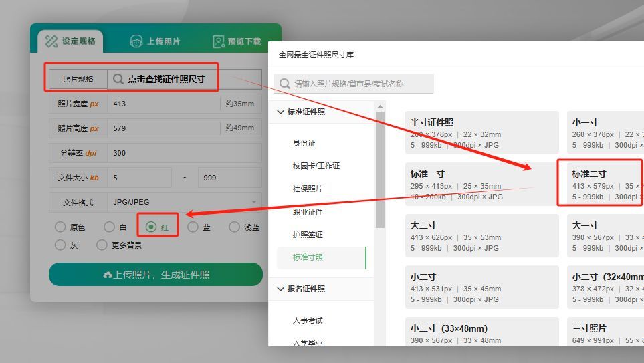Click minimum 文件大小 input showing 5

(139, 178)
